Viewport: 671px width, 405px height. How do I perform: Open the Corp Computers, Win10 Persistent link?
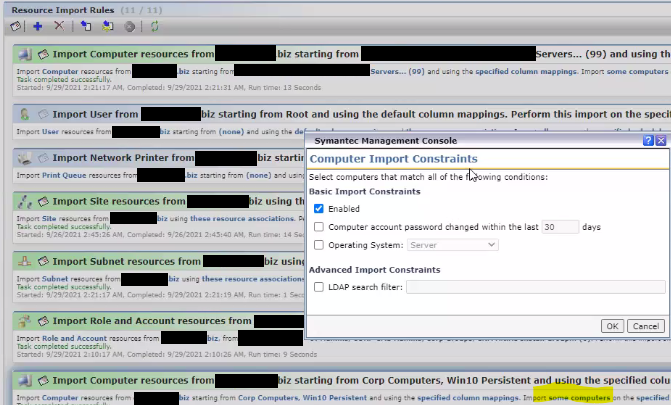(x=302, y=398)
